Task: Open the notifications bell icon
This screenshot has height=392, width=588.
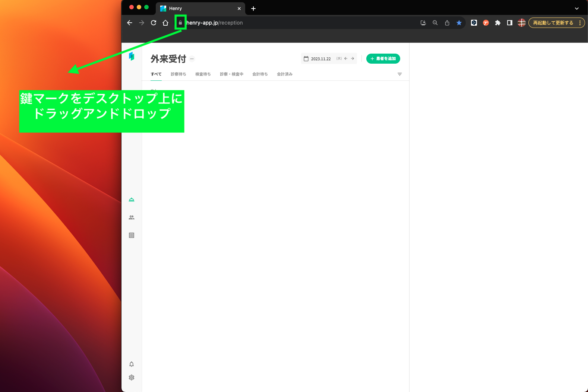Action: [x=132, y=364]
